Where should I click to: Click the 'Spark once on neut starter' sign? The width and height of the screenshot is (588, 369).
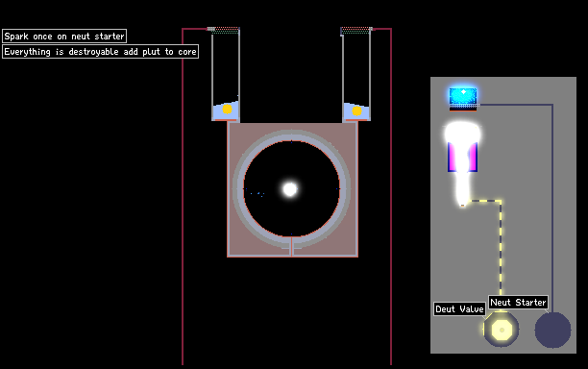(x=64, y=37)
